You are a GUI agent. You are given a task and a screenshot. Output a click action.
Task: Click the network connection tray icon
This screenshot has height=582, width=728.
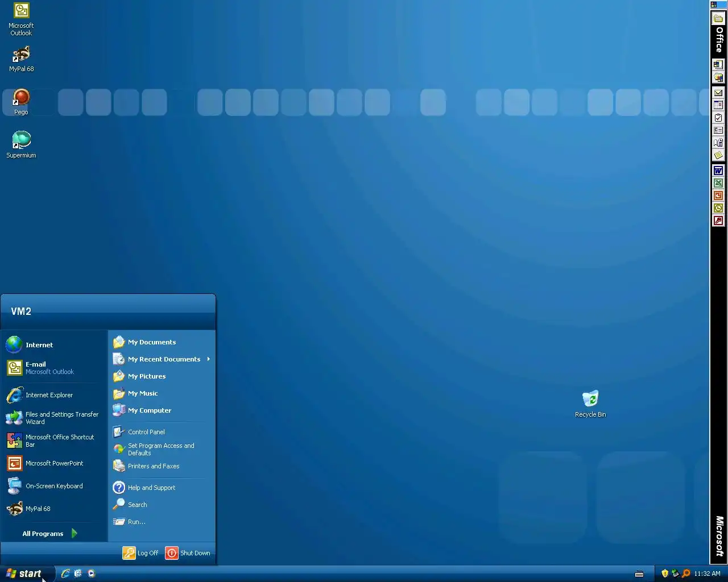click(x=676, y=573)
